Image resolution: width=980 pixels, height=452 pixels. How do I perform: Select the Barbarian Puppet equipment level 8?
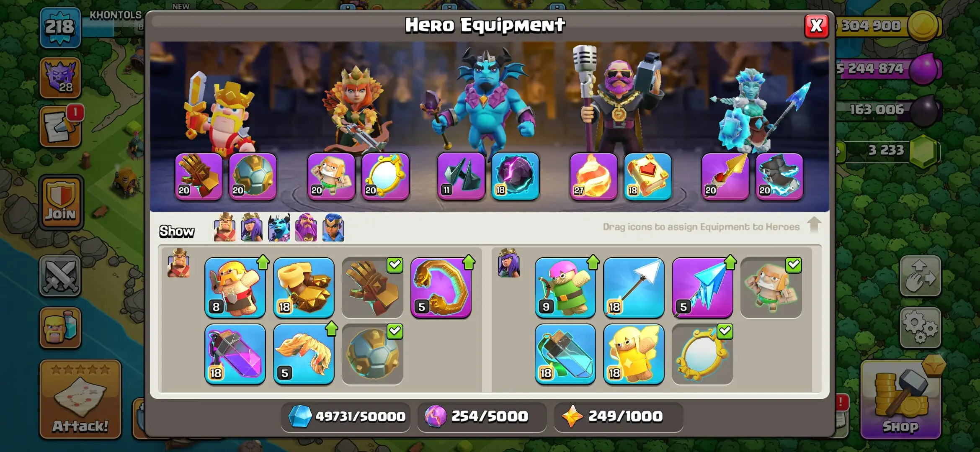click(x=235, y=288)
